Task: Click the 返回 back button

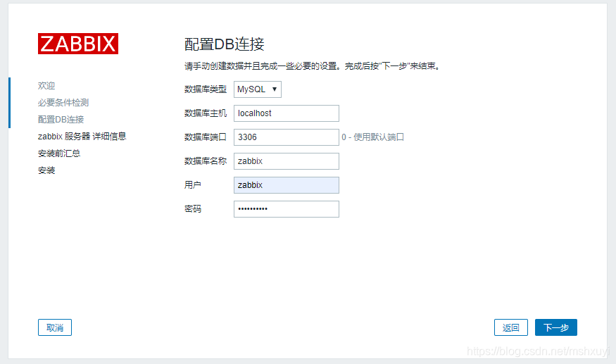Action: pyautogui.click(x=510, y=327)
